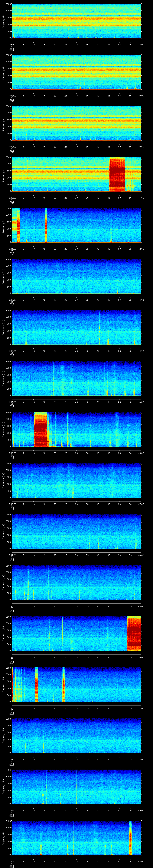Open the 0:42:00 spectrogram panel
153x868 pixels.
[77, 276]
